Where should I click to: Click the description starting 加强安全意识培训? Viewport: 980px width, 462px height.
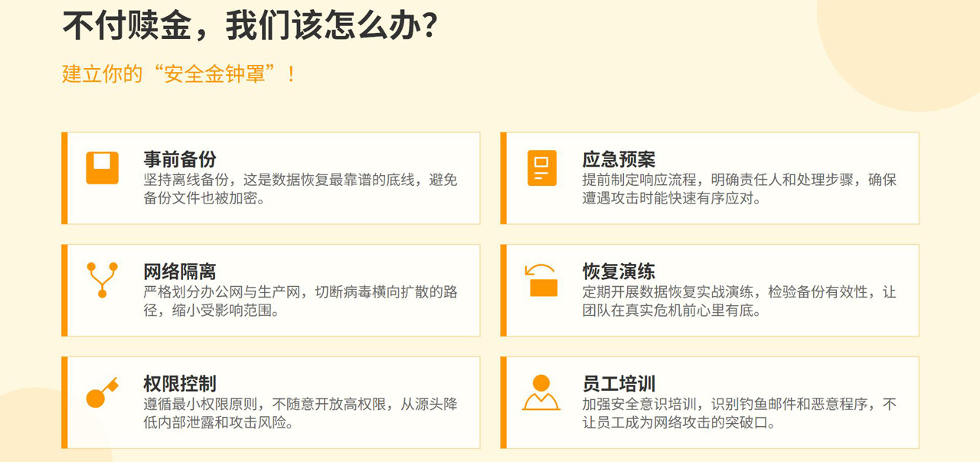(x=740, y=413)
